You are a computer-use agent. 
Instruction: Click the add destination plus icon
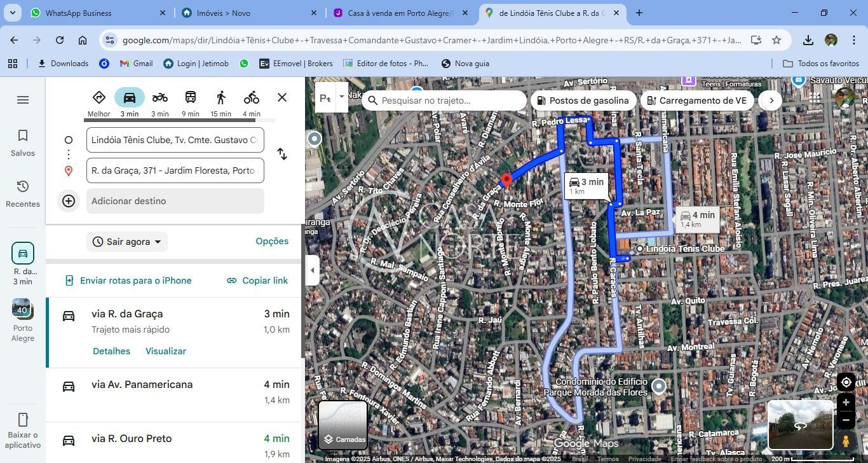pos(69,201)
